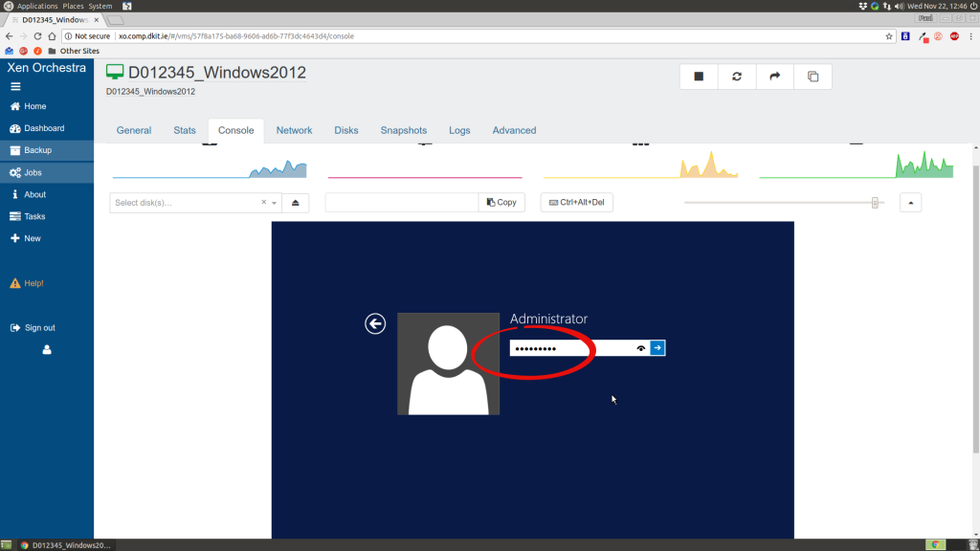The image size is (980, 551).
Task: Click the blue CPU usage sparkline chart
Action: point(210,166)
